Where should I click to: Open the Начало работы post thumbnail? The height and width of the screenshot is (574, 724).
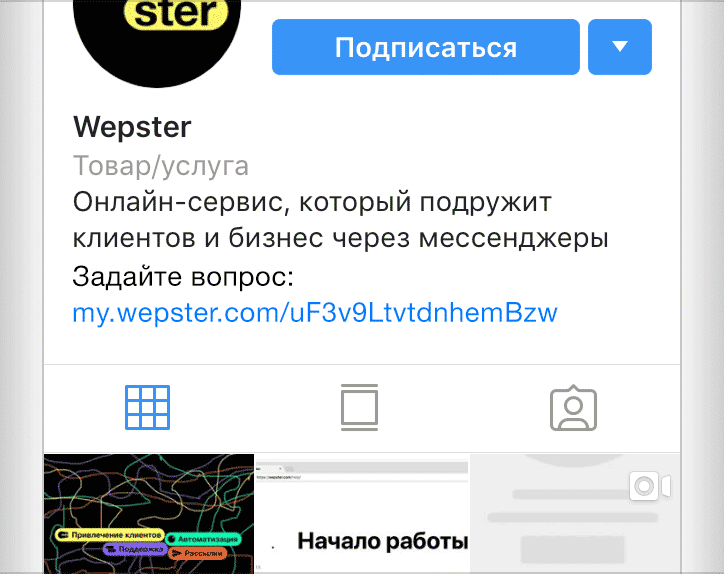pyautogui.click(x=362, y=514)
